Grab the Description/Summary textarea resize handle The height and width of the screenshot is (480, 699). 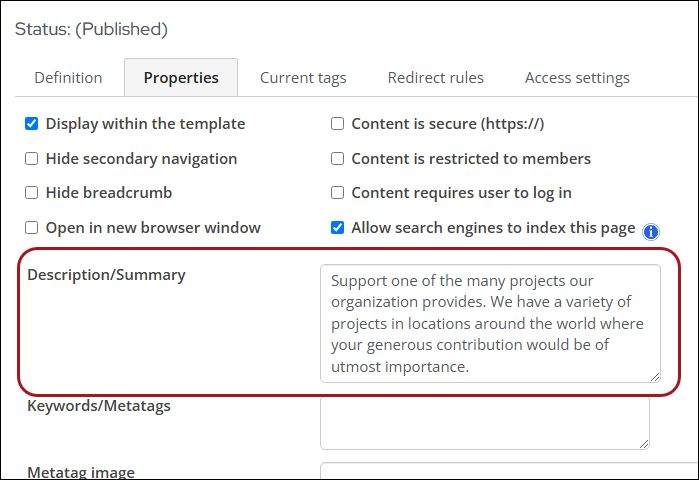pyautogui.click(x=654, y=377)
